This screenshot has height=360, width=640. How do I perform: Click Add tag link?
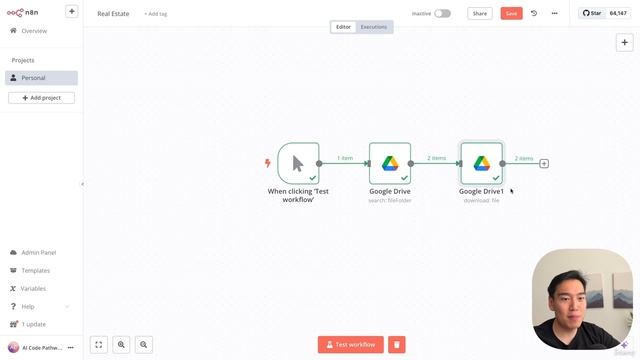point(156,14)
